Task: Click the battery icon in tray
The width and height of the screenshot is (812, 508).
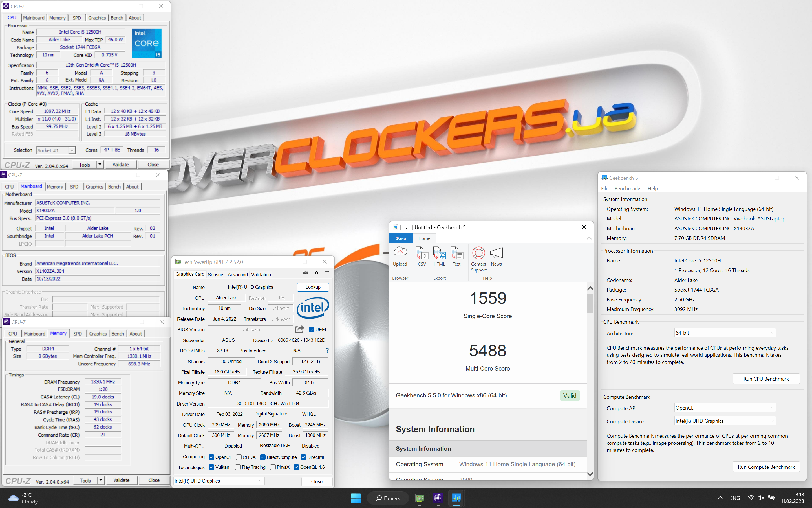Action: click(x=771, y=498)
